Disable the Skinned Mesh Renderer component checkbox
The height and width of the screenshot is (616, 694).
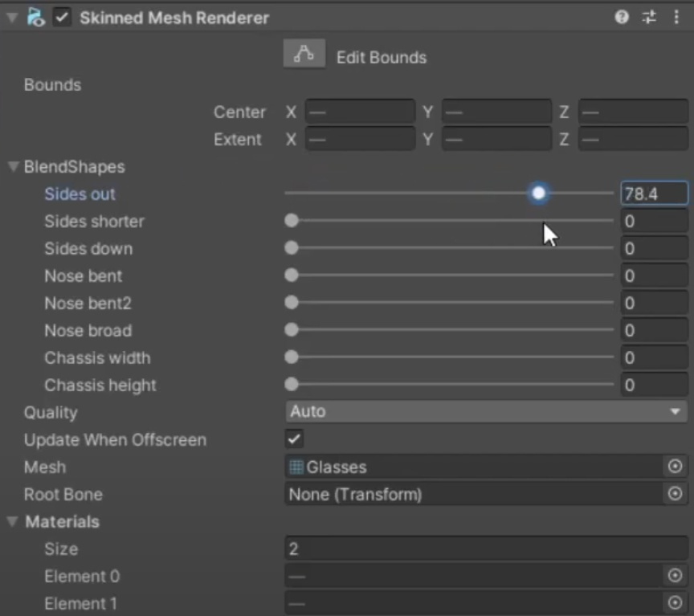click(x=62, y=17)
